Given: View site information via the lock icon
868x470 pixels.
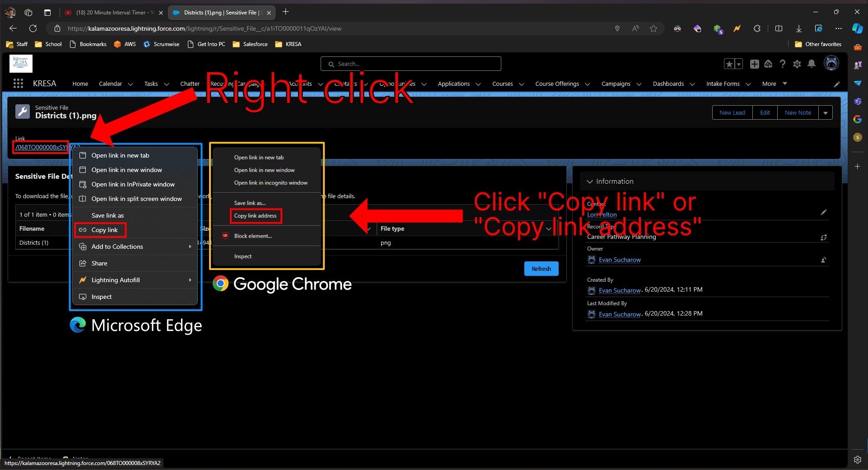Looking at the screenshot, I should 57,28.
